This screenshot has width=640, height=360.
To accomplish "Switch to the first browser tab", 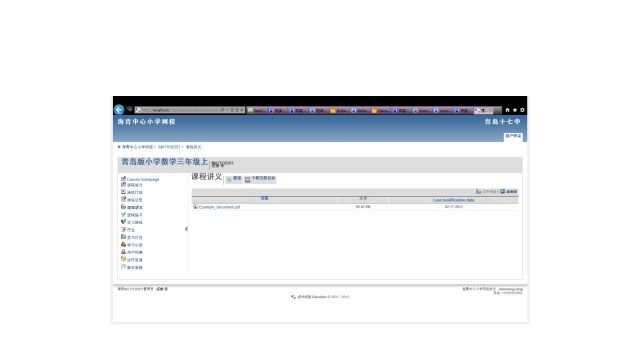I will (x=257, y=110).
